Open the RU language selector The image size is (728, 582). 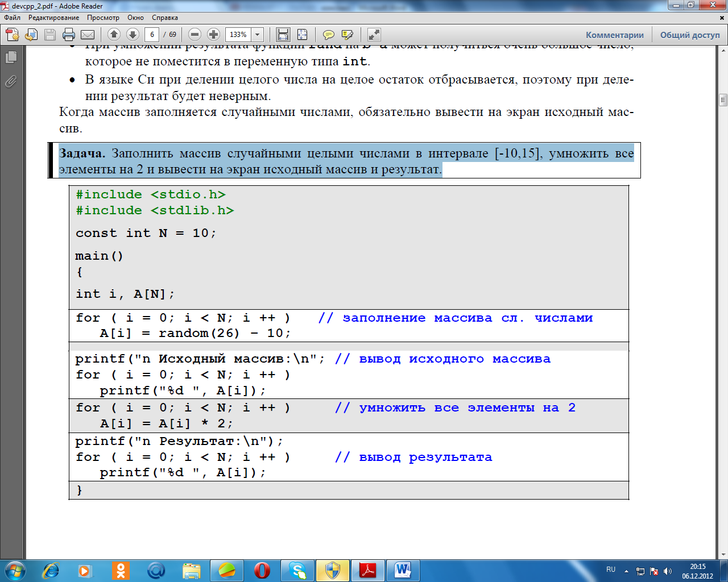[x=611, y=569]
